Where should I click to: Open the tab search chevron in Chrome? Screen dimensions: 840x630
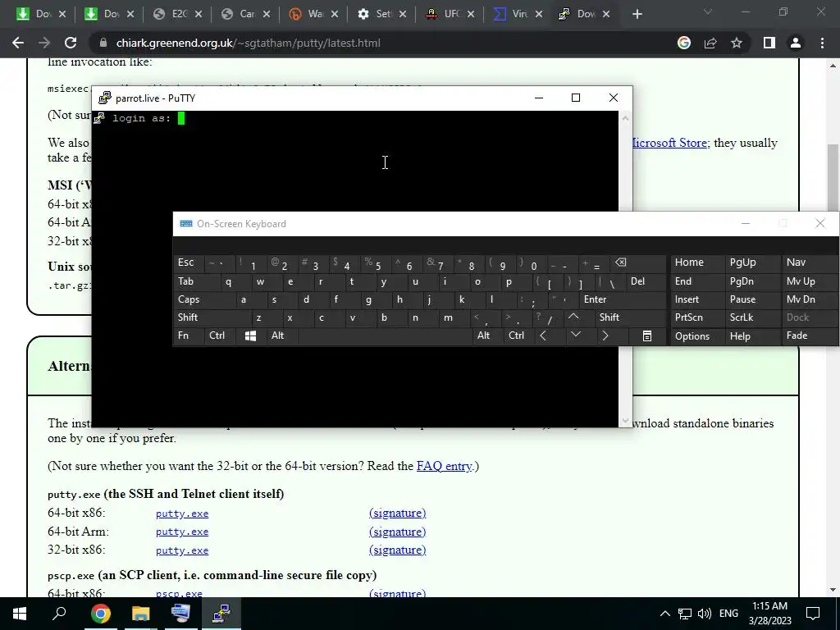708,11
